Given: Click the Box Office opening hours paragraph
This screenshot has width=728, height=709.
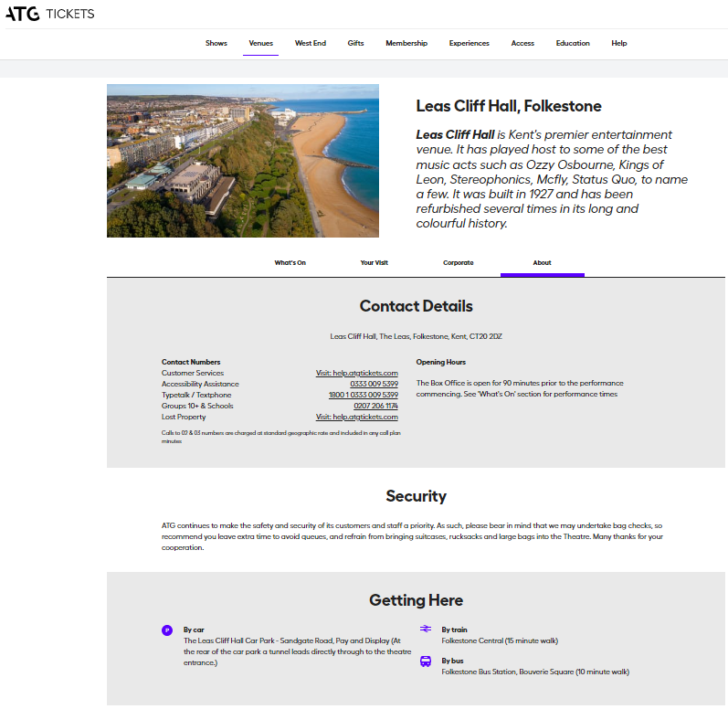Looking at the screenshot, I should click(x=520, y=388).
